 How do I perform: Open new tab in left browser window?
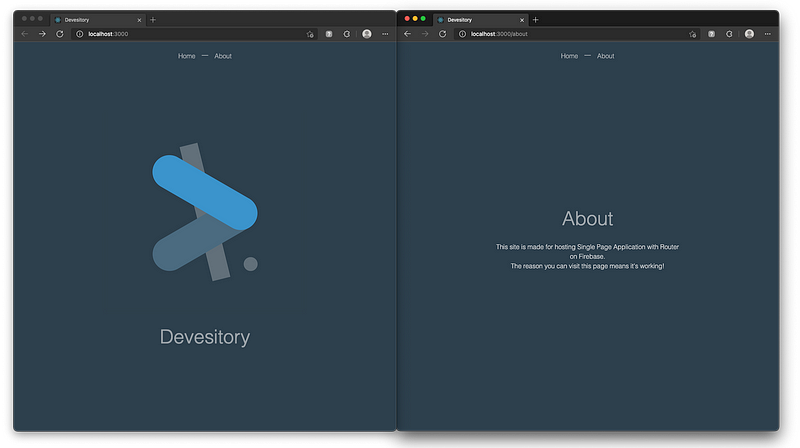(153, 20)
